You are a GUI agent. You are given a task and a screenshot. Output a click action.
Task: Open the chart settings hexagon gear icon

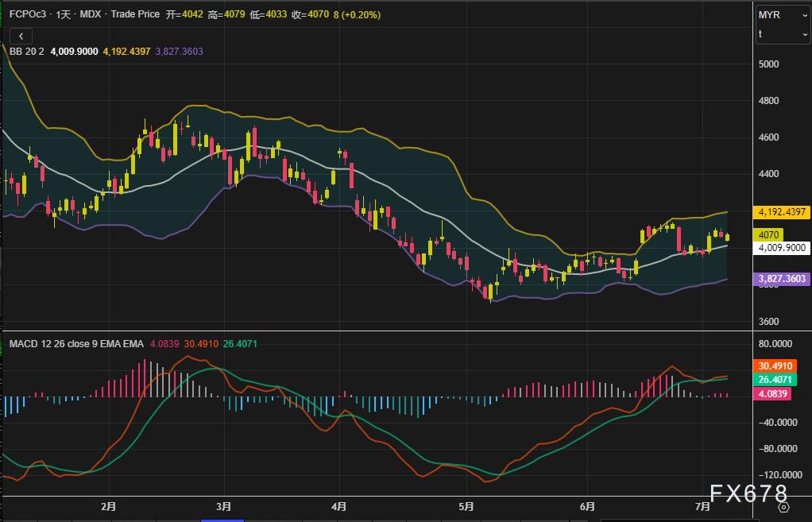(x=783, y=506)
